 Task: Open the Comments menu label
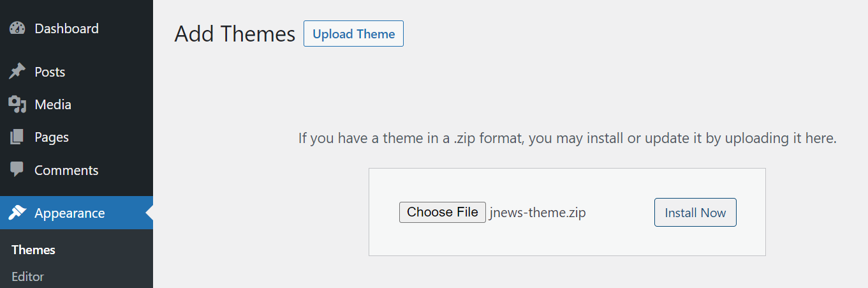click(x=66, y=171)
